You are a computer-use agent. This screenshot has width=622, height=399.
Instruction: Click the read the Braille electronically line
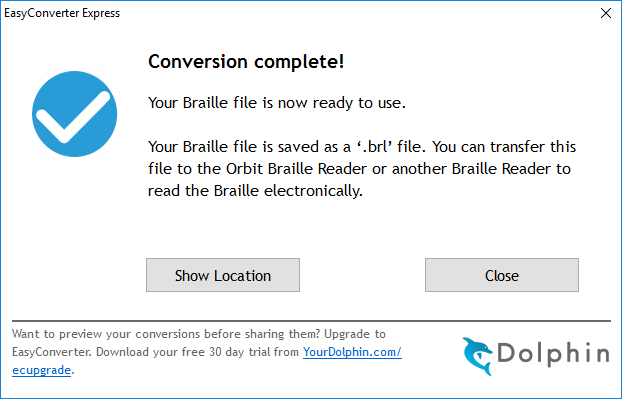[255, 191]
